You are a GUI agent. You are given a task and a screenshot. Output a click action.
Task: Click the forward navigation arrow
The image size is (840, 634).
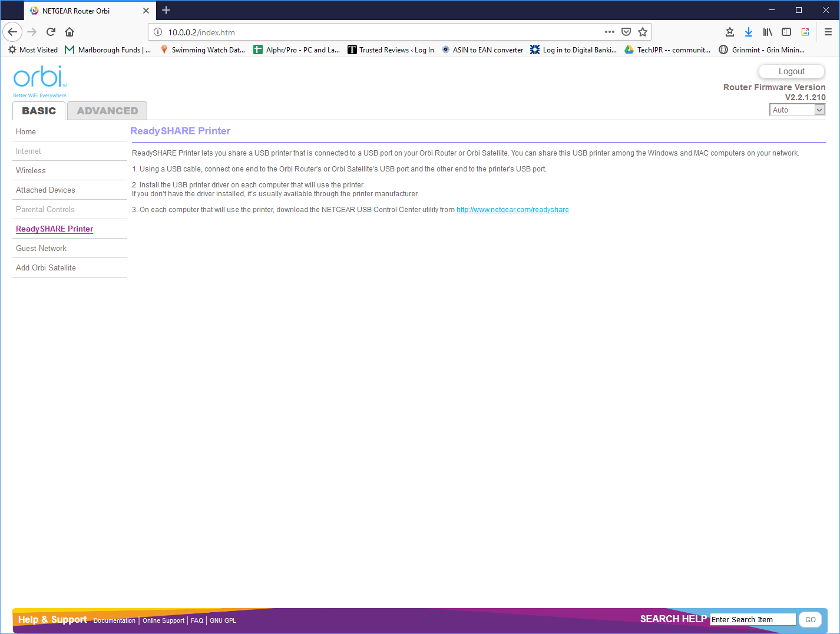click(32, 32)
